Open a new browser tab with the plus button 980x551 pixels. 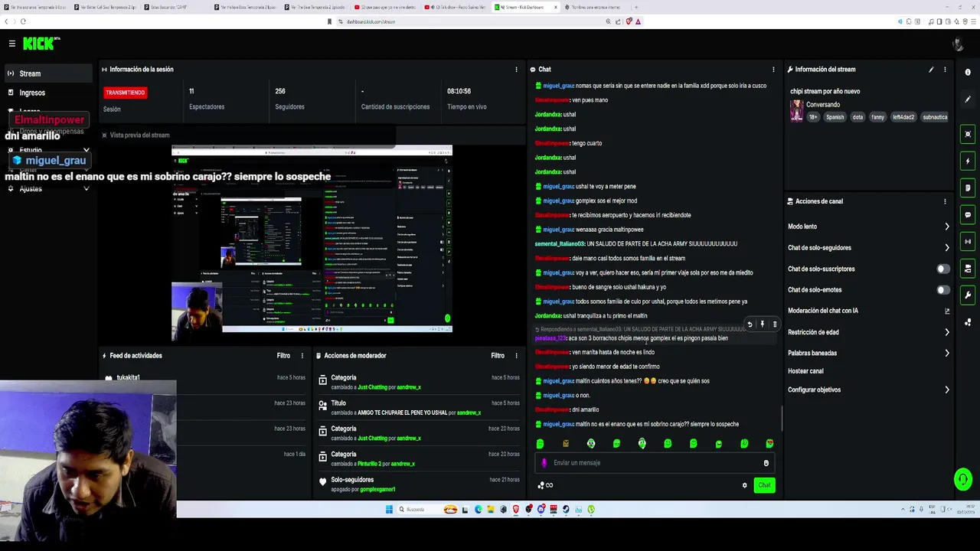point(637,7)
